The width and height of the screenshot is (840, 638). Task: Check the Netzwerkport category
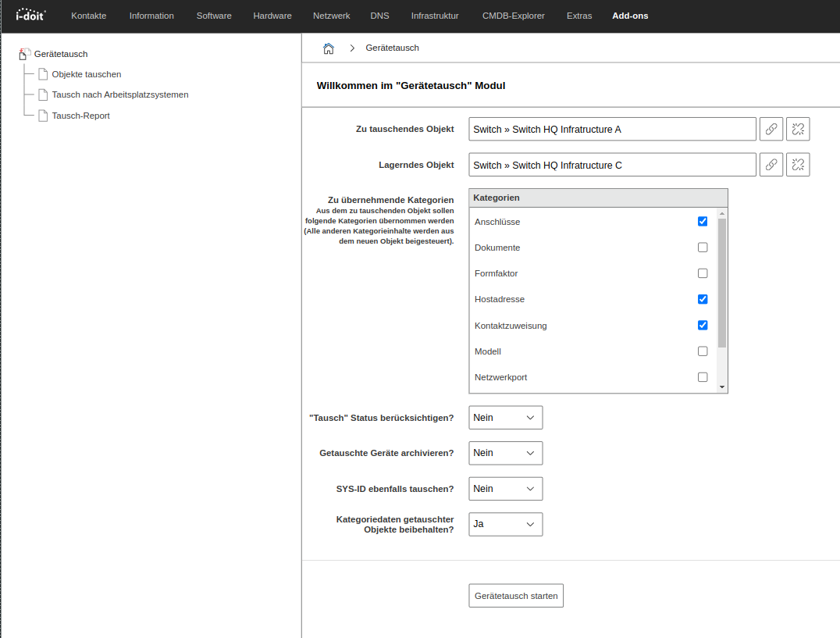click(703, 377)
